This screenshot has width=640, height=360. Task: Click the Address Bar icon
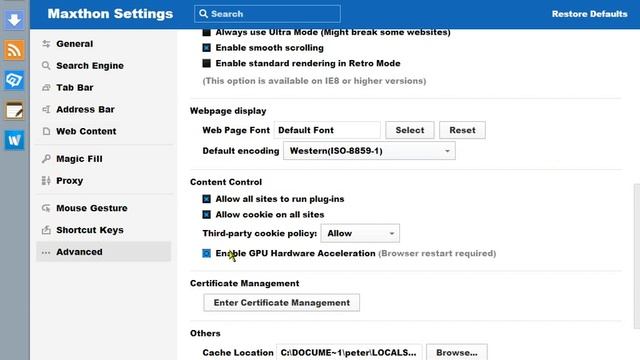pyautogui.click(x=46, y=109)
